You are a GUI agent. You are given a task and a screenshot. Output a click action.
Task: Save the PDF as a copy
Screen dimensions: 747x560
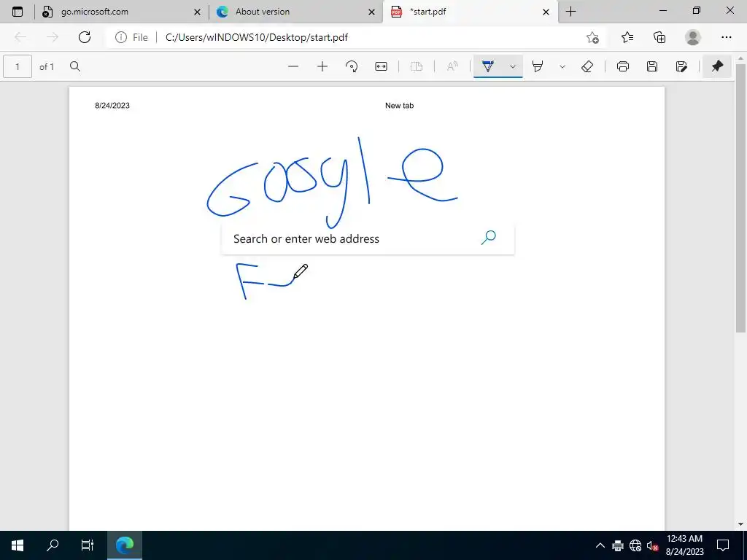681,66
